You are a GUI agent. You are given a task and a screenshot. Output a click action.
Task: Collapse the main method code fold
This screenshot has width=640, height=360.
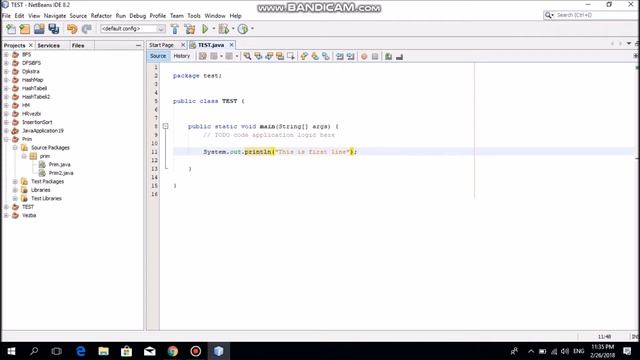[x=165, y=127]
